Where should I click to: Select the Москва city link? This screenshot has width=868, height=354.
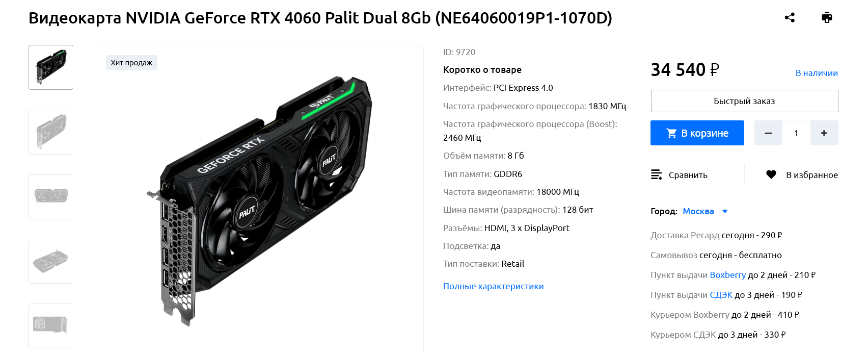698,211
